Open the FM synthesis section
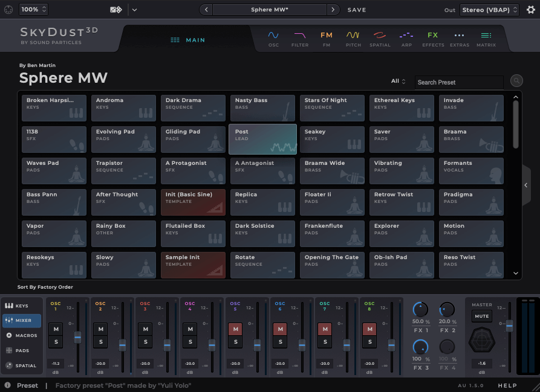This screenshot has width=540, height=392. point(327,39)
